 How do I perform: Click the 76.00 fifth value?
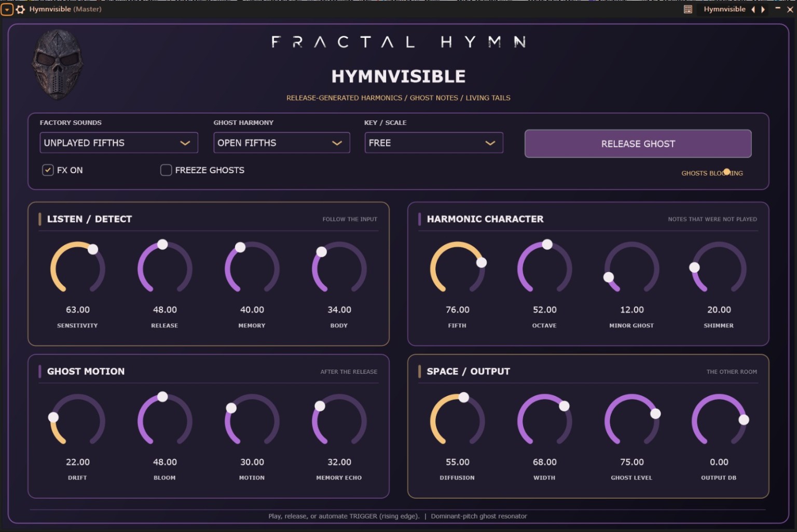(458, 310)
